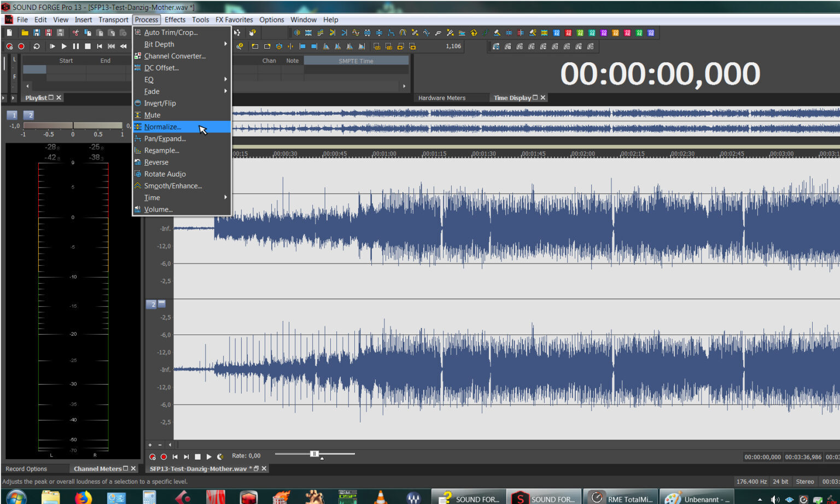840x504 pixels.
Task: Open the FX Favorites menu
Action: click(234, 20)
